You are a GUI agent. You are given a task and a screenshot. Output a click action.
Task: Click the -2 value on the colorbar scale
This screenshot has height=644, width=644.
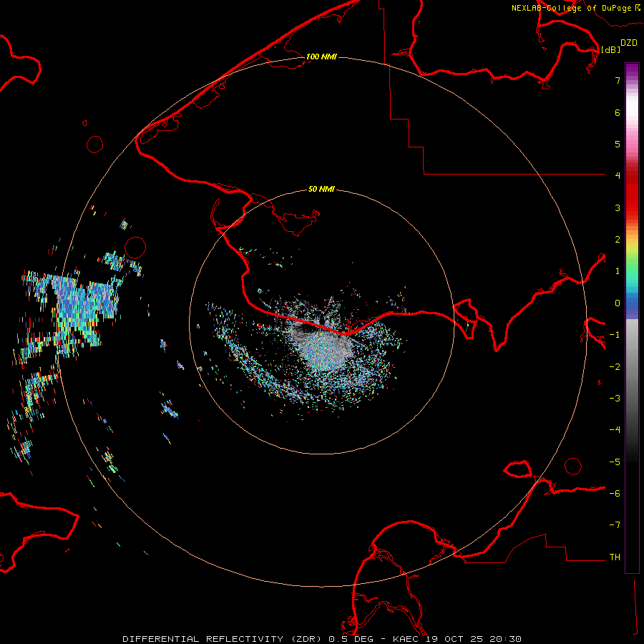[x=615, y=367]
